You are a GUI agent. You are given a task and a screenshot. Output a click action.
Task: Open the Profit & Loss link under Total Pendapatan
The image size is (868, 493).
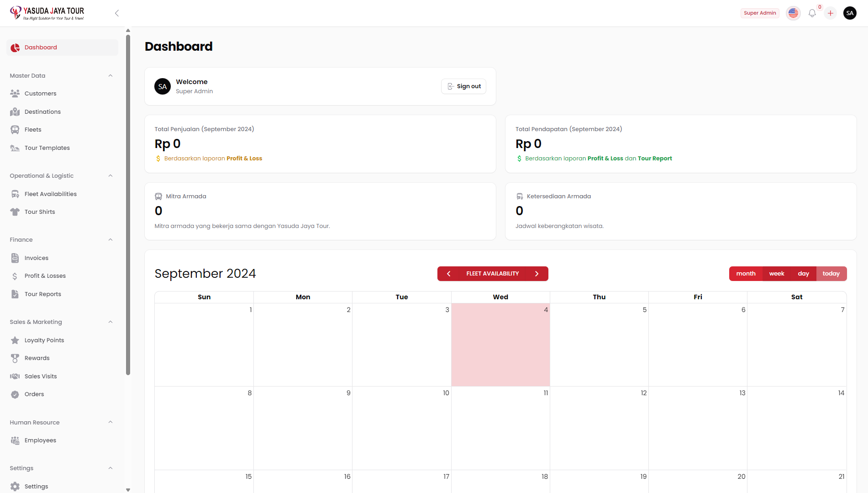(x=605, y=159)
